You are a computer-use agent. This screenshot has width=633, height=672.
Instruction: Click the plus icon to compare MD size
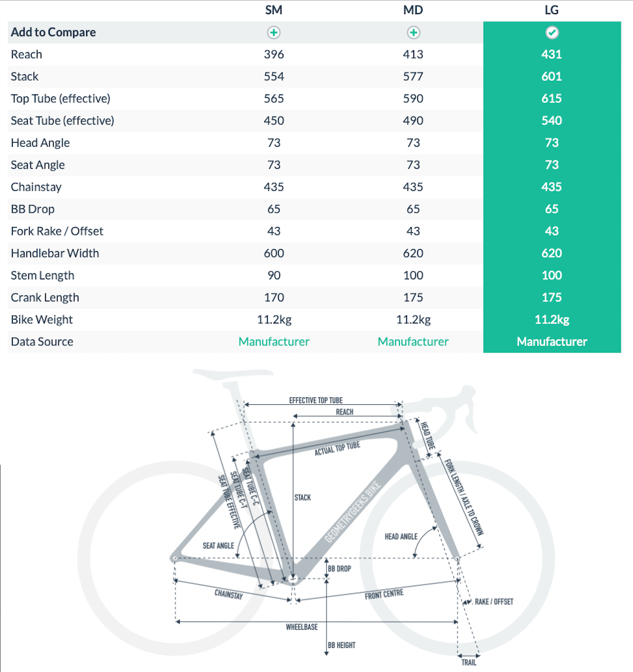[x=413, y=32]
